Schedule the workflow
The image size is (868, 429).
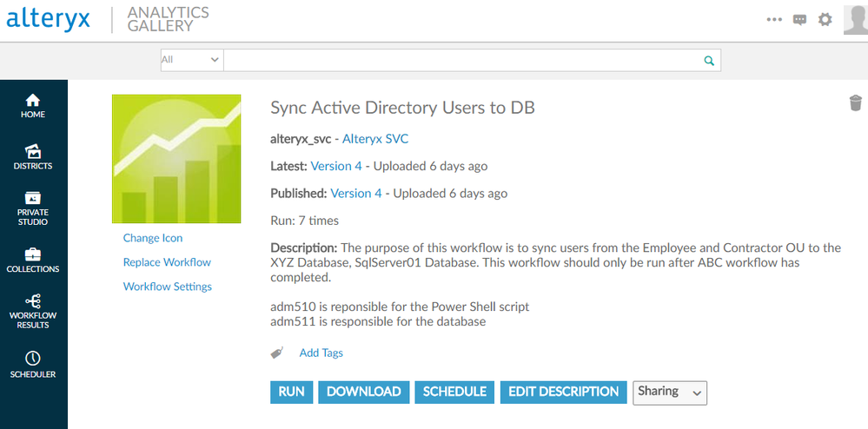[x=454, y=392]
